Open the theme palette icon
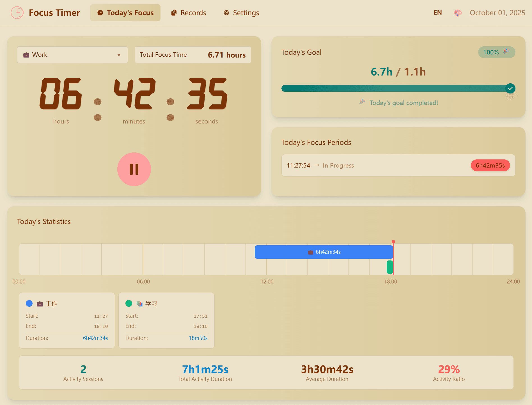This screenshot has height=405, width=532. click(x=458, y=13)
